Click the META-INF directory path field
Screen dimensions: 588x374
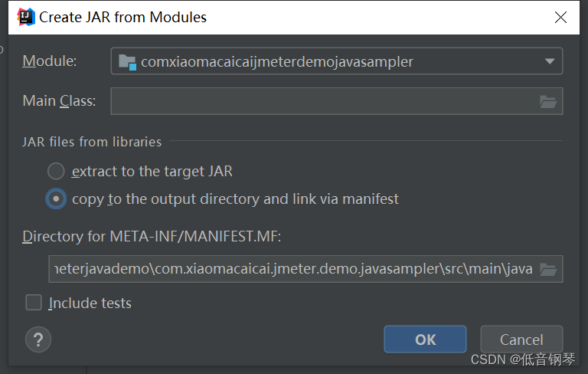tap(305, 269)
